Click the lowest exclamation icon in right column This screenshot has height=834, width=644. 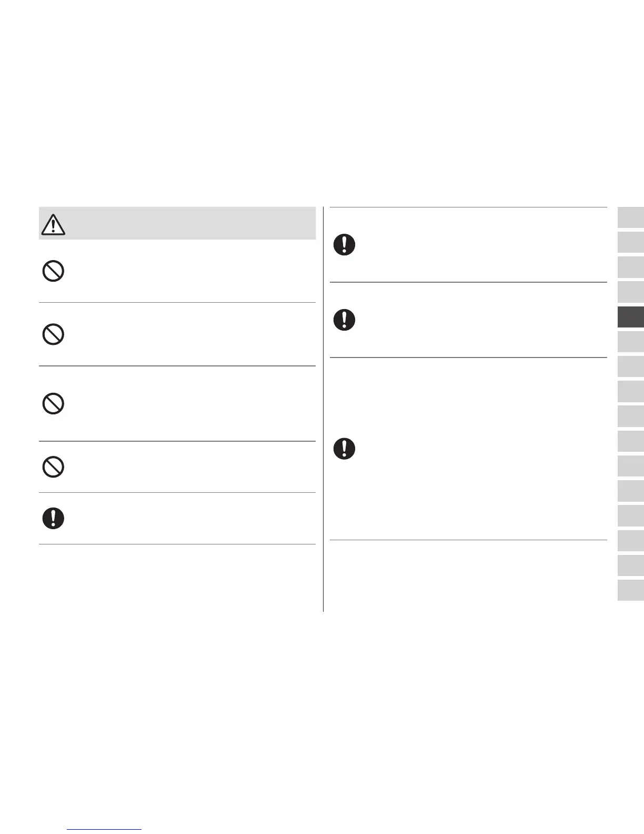[x=345, y=449]
